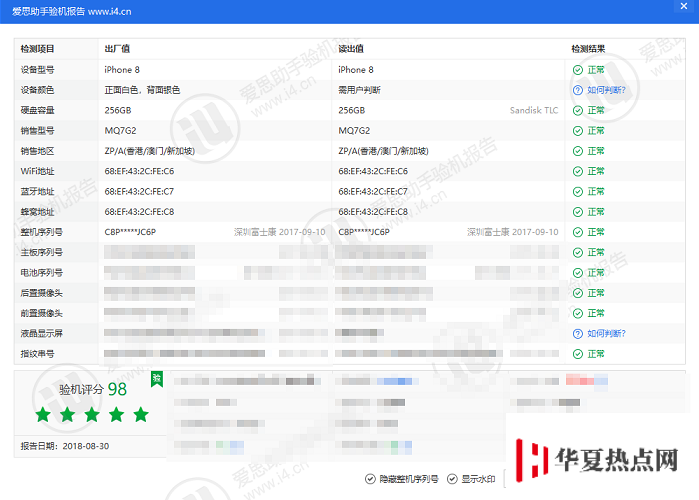Click the green check icon for 销售地区
The height and width of the screenshot is (500, 699).
point(578,151)
